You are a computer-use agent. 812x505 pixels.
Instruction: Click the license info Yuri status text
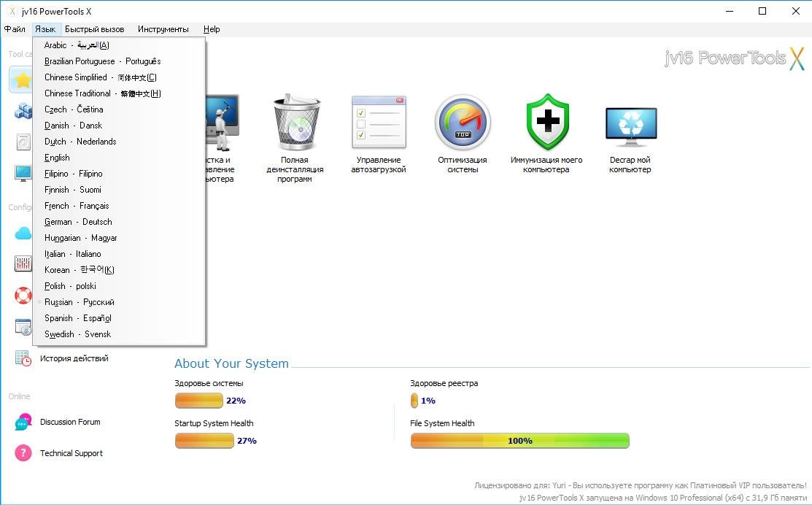640,485
